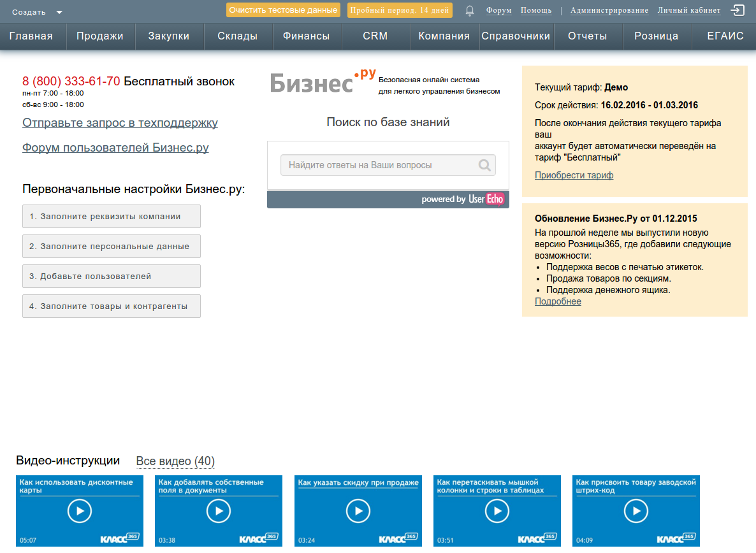The width and height of the screenshot is (756, 553).
Task: Click the magnifier search icon in knowledge base
Action: (x=484, y=166)
